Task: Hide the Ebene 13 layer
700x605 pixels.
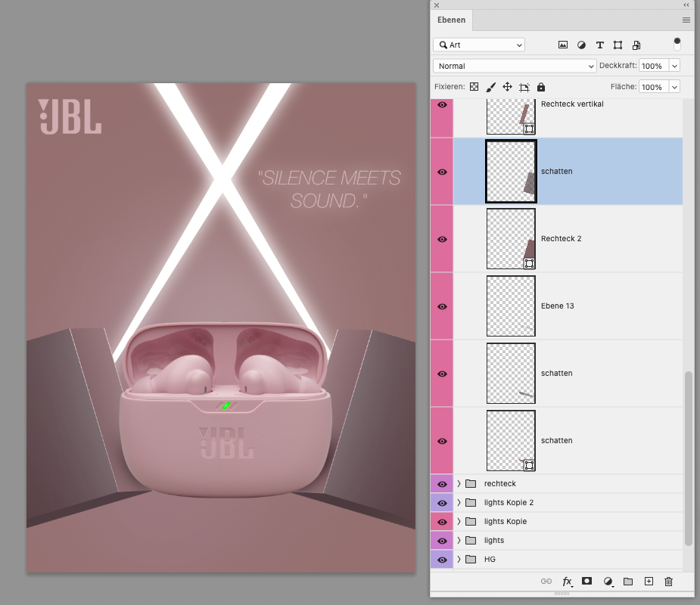Action: coord(442,306)
